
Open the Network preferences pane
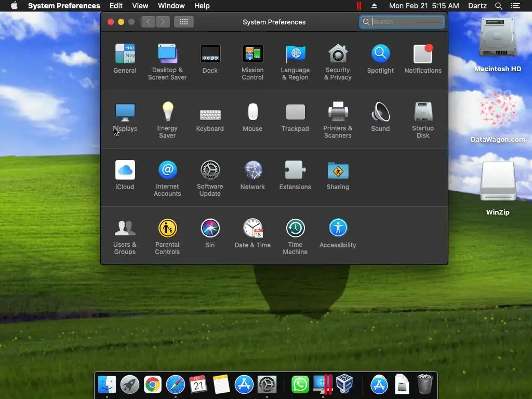pos(252,175)
